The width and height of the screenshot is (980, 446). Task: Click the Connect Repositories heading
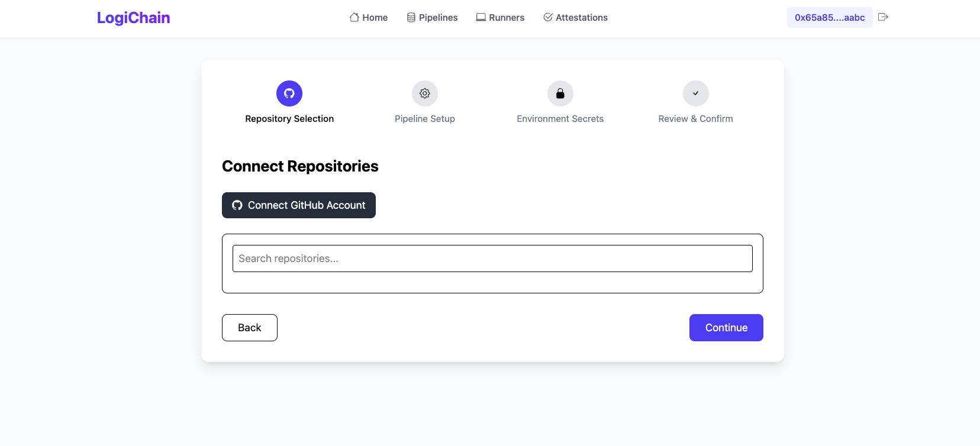300,166
